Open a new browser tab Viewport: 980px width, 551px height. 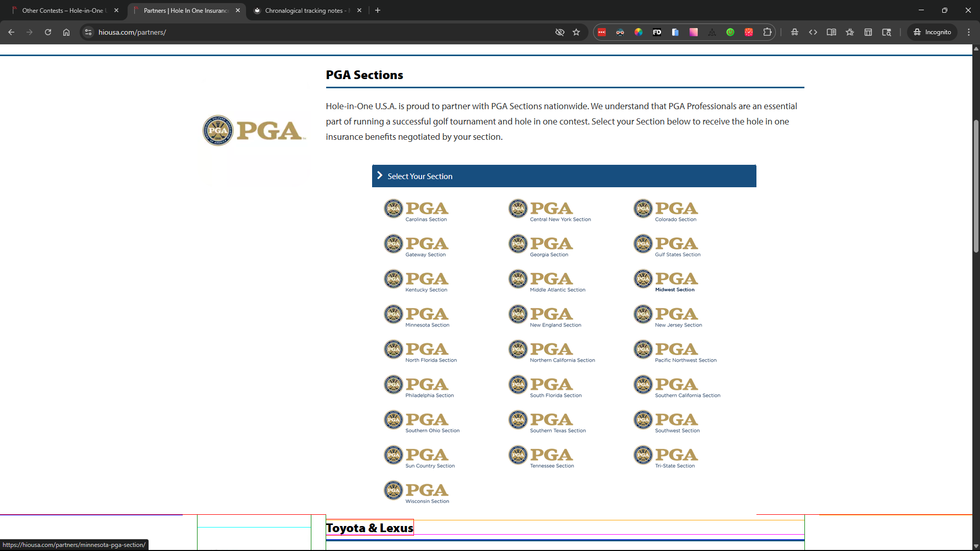[378, 10]
